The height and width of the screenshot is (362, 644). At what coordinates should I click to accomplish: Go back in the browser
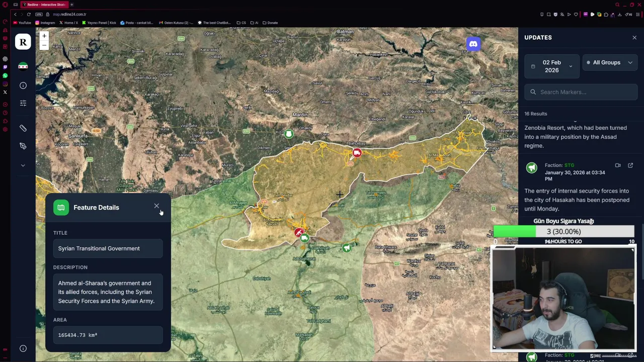click(15, 15)
